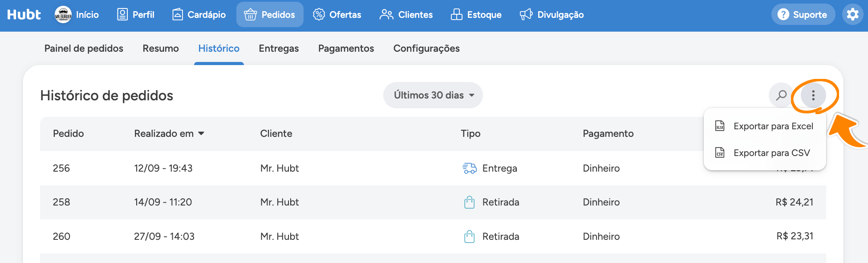Viewport: 868px width, 263px height.
Task: Click the Suporte help button
Action: coord(803,15)
